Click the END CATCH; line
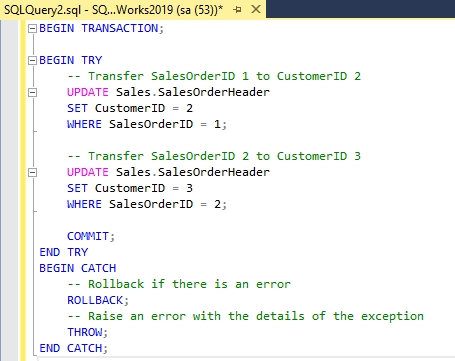 coord(73,348)
